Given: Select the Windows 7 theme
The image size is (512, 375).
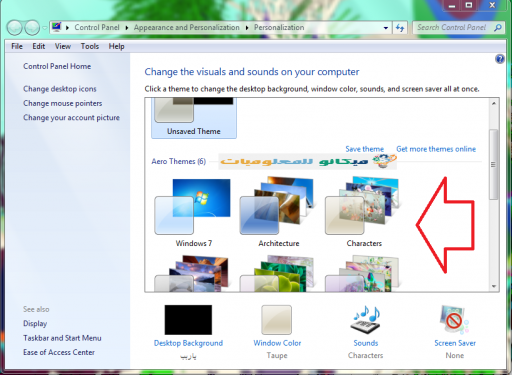Looking at the screenshot, I should point(193,213).
